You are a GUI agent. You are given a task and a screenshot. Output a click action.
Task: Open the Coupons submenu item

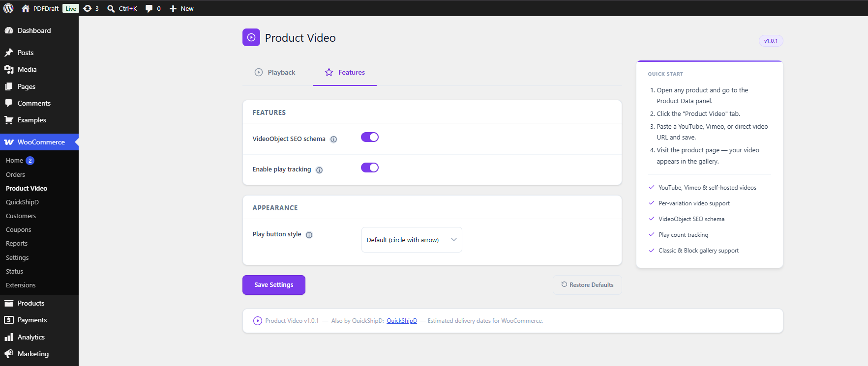tap(18, 229)
